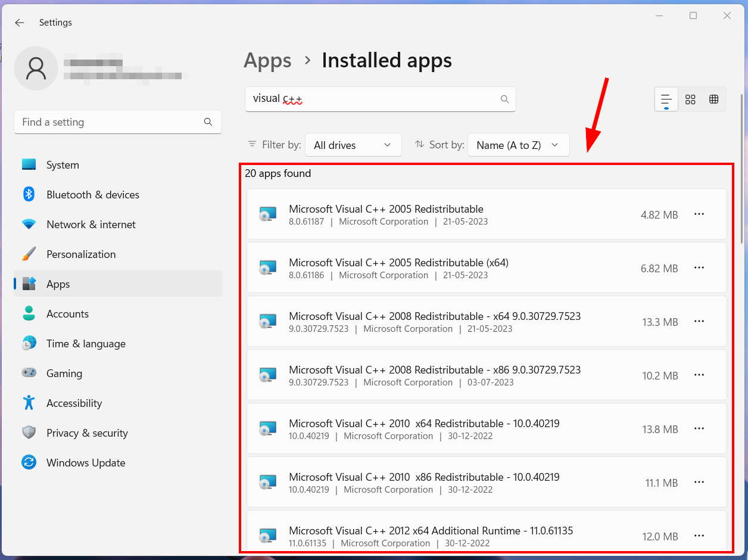Open the Filter by All drives dropdown

coord(353,145)
